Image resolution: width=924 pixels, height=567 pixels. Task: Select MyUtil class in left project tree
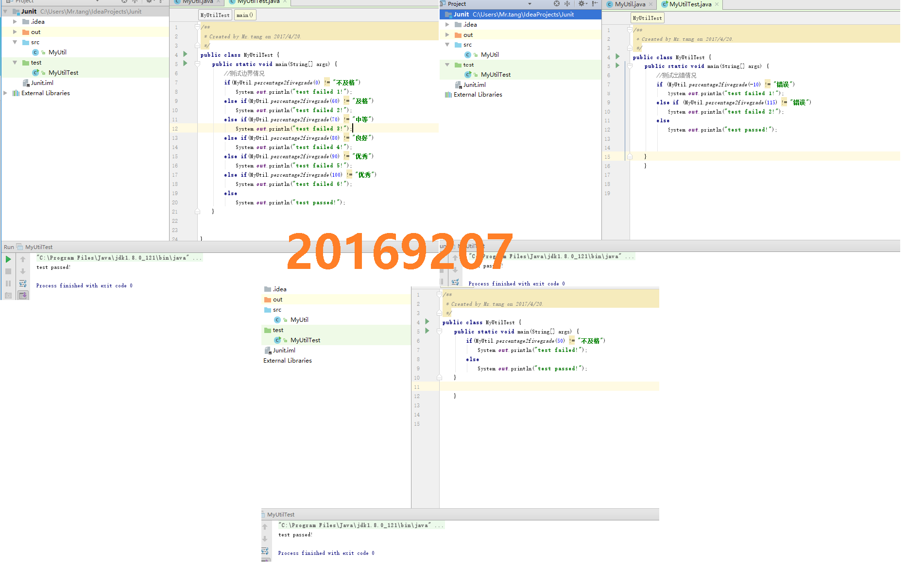point(57,52)
